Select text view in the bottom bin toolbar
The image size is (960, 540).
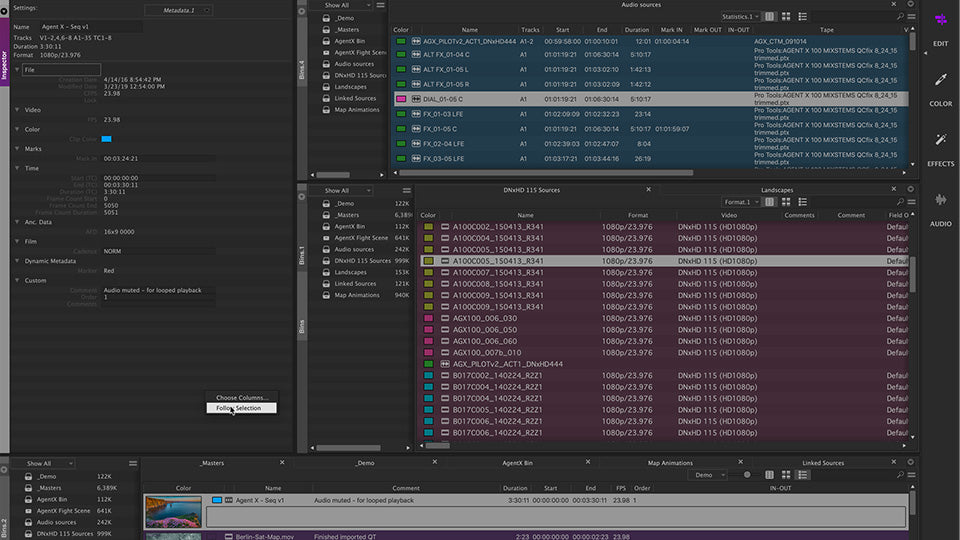click(770, 474)
